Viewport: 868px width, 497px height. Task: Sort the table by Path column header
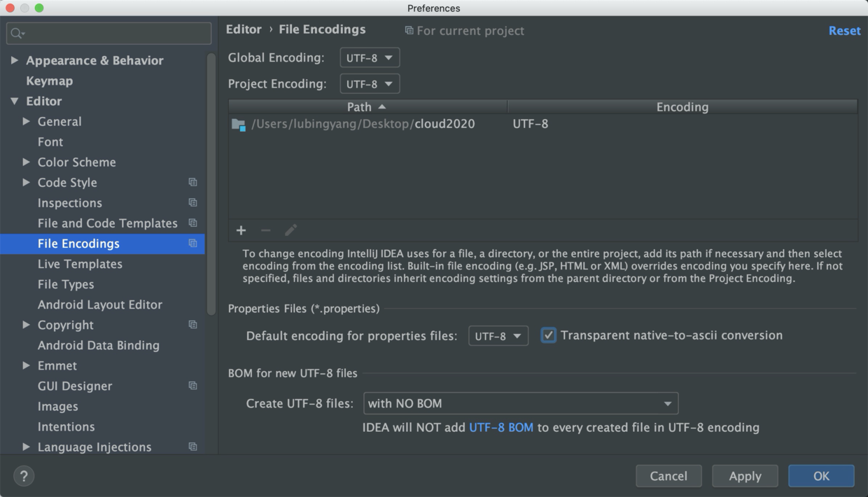367,107
